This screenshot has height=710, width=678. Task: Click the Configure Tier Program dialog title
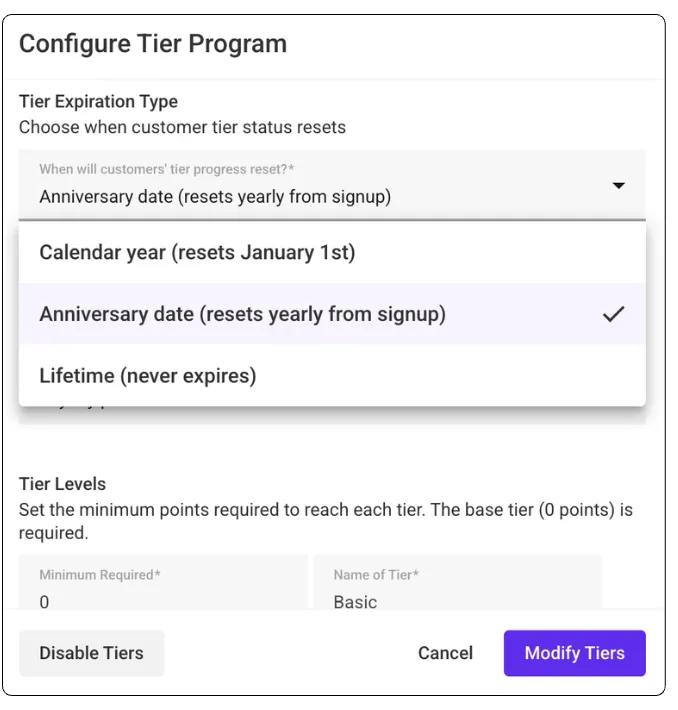click(x=153, y=44)
